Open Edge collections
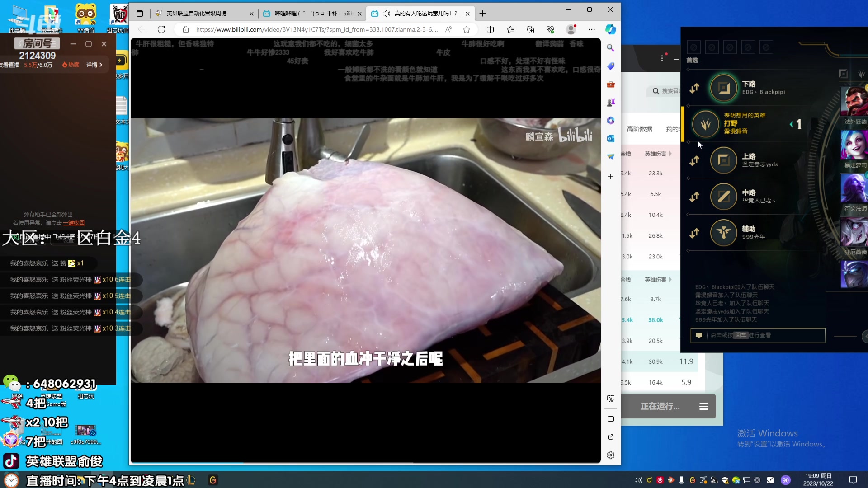868x488 pixels. tap(530, 29)
